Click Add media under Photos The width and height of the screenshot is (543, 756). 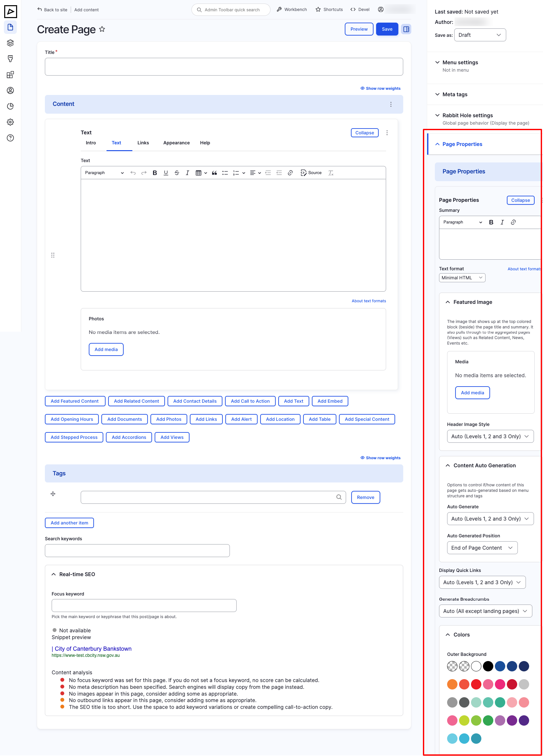(x=106, y=349)
